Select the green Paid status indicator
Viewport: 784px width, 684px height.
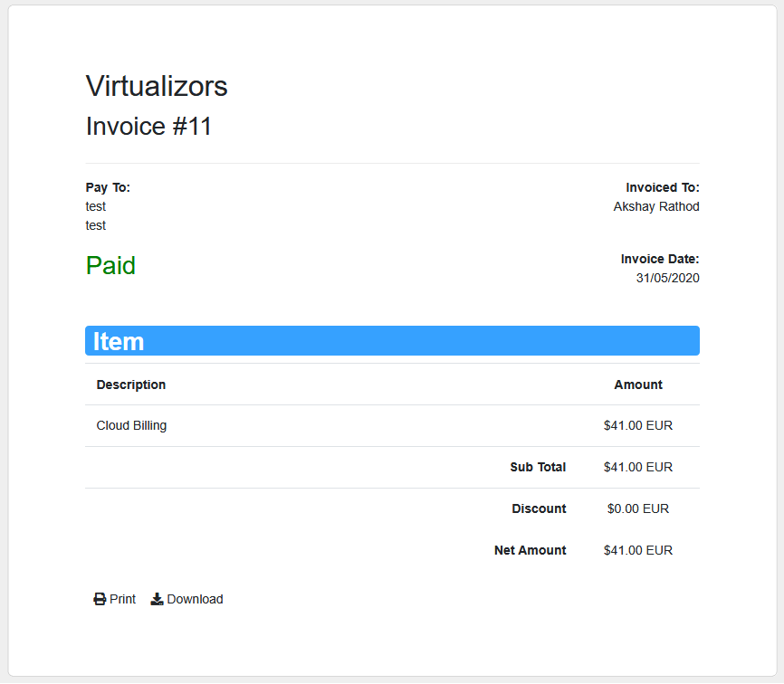pyautogui.click(x=110, y=265)
